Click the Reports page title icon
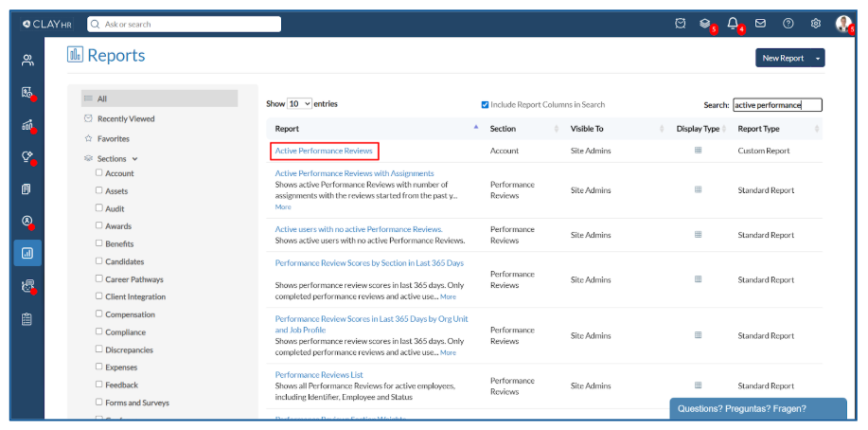Image resolution: width=868 pixels, height=430 pixels. point(75,54)
